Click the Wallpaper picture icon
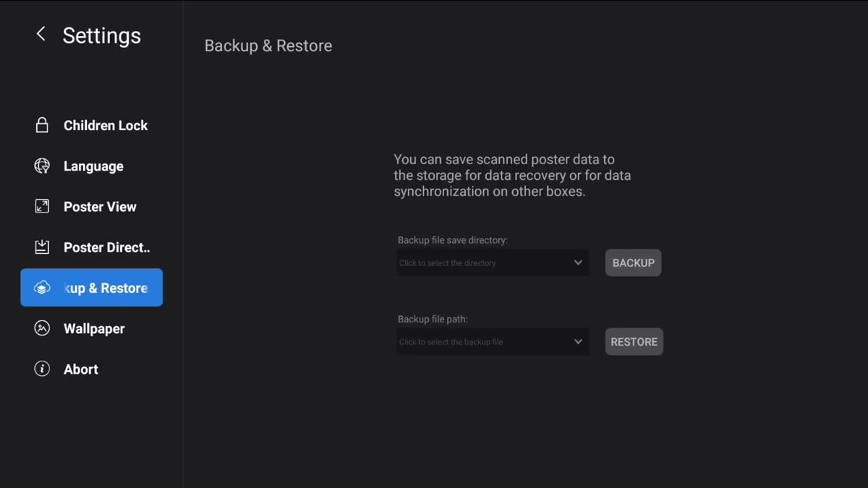The width and height of the screenshot is (868, 488). [42, 328]
